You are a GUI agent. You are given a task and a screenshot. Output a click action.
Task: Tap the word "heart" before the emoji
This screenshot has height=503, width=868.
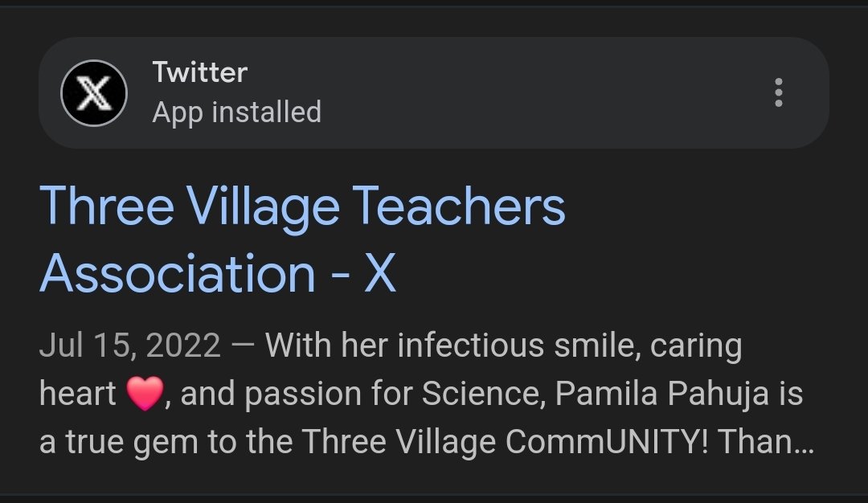click(78, 395)
